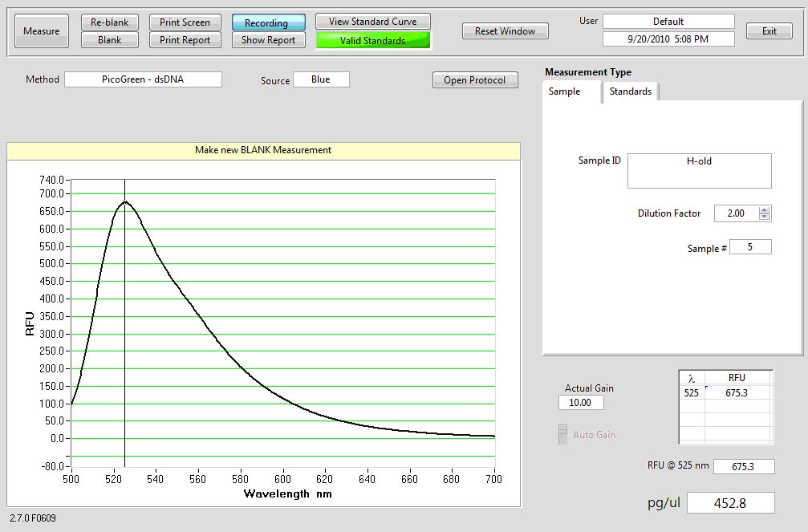
Task: Click the Source field showing Blue
Action: click(x=321, y=79)
